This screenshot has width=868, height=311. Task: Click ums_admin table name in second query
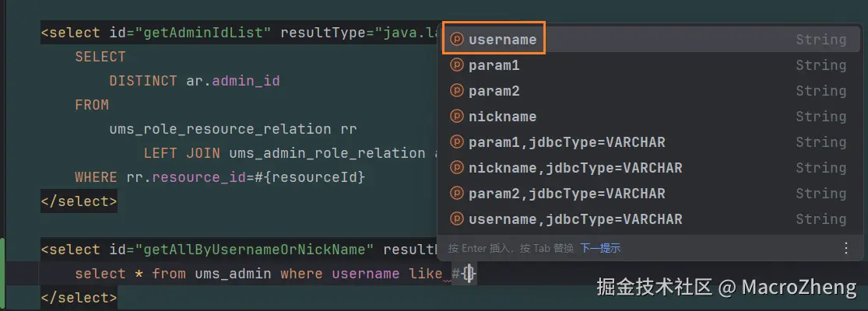pyautogui.click(x=233, y=274)
